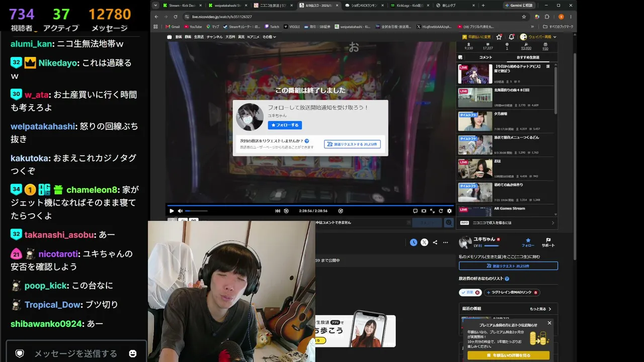
Task: Open the 生放送 menu in Niconico header
Action: (199, 37)
